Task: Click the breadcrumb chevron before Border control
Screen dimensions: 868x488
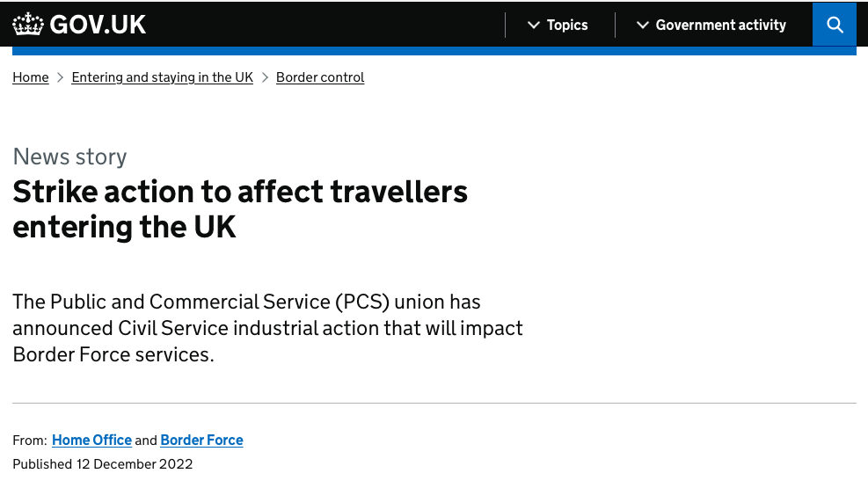Action: coord(266,77)
